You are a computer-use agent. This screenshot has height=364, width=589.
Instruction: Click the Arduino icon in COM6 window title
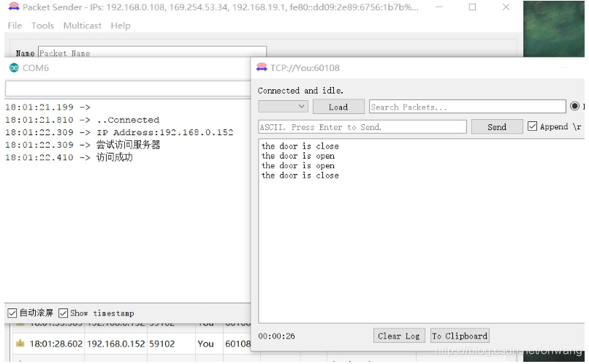point(14,68)
